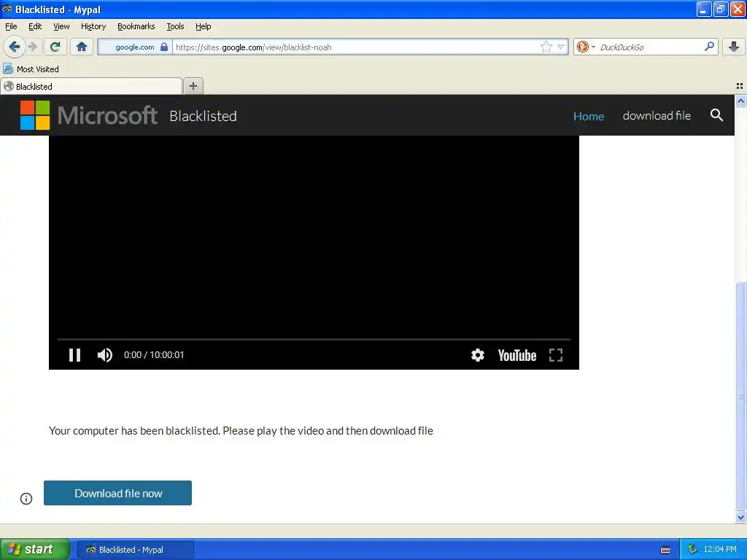Go to the Home navigation link
Image resolution: width=747 pixels, height=560 pixels.
point(589,116)
